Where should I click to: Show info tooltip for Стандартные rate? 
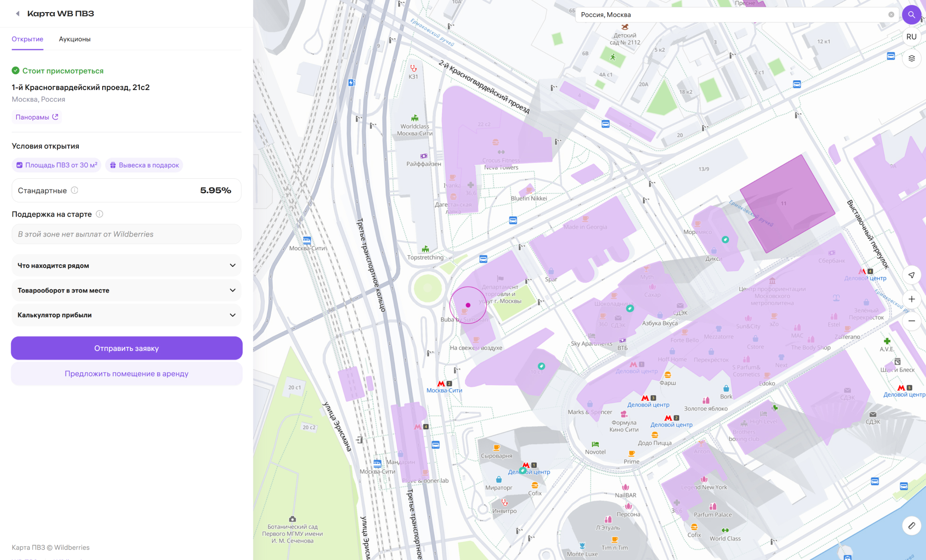pyautogui.click(x=75, y=190)
